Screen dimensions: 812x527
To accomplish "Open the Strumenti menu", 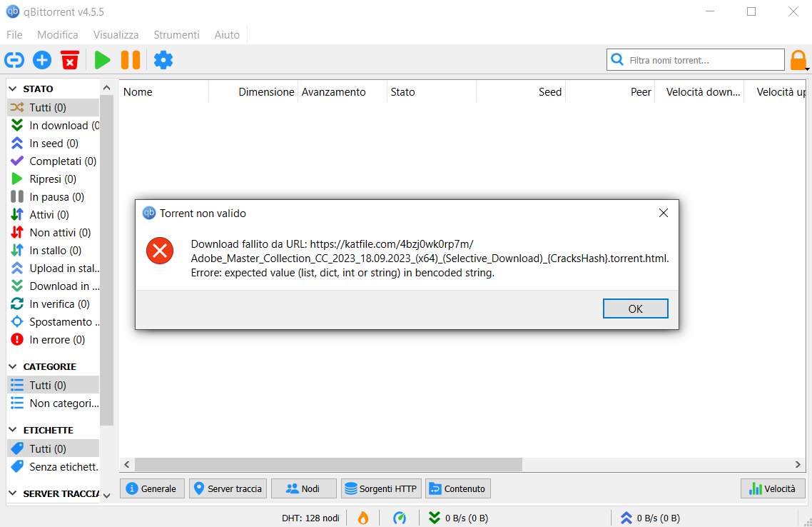I will (x=176, y=35).
